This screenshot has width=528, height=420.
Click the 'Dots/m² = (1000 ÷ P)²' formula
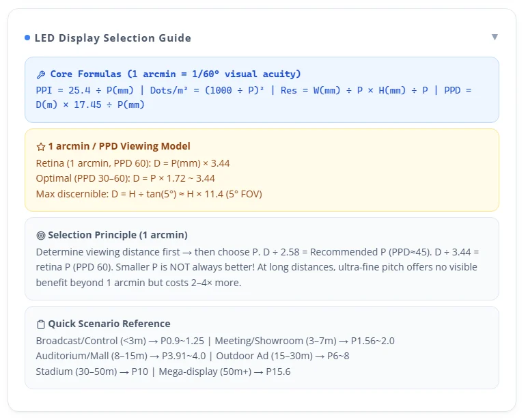tap(207, 90)
